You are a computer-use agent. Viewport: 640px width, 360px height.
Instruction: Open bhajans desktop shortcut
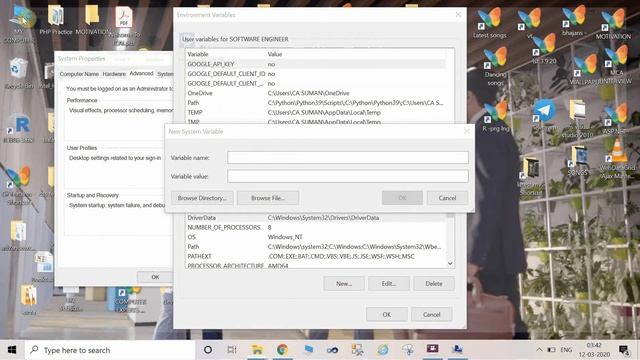tap(573, 20)
